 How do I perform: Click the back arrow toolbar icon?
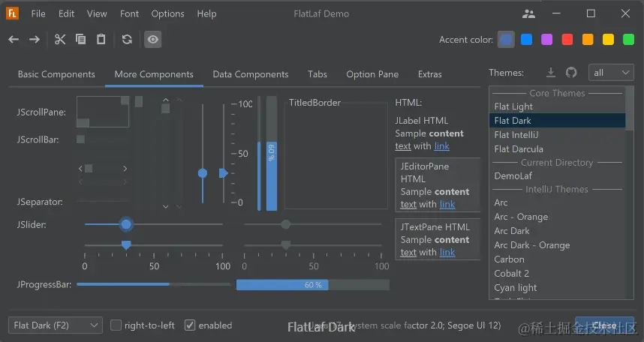point(14,40)
